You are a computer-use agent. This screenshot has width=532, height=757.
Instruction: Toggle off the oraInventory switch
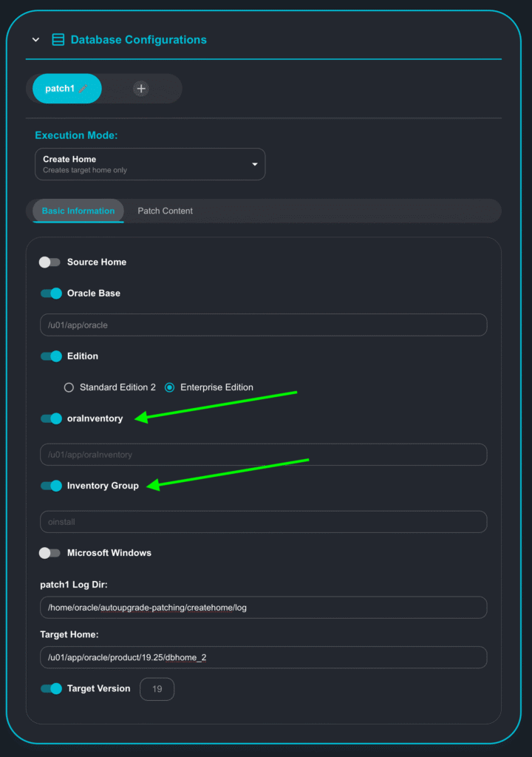tap(51, 418)
